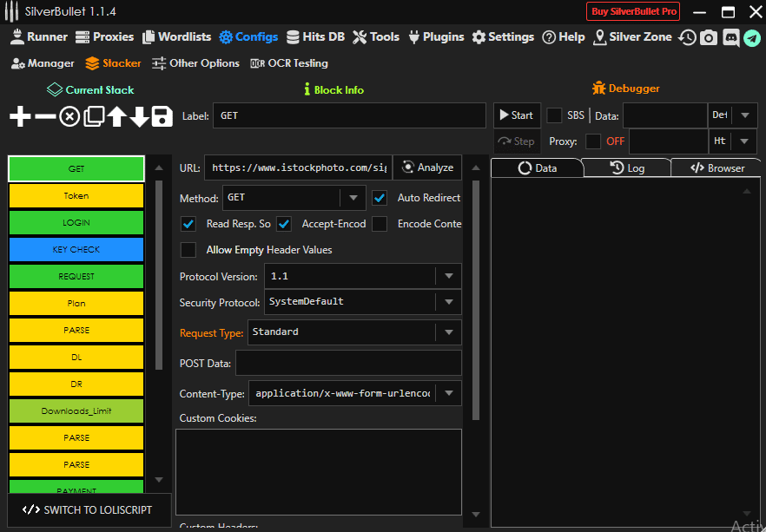Click the Analyze button next to URL
This screenshot has width=766, height=532.
coord(427,167)
